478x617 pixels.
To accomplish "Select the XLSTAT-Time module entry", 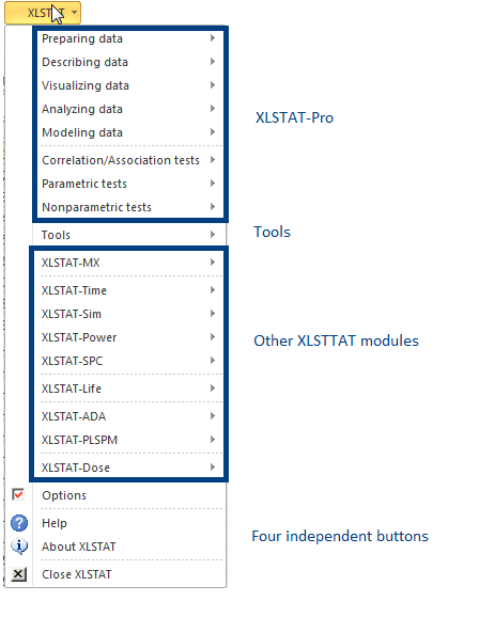I will pos(129,290).
